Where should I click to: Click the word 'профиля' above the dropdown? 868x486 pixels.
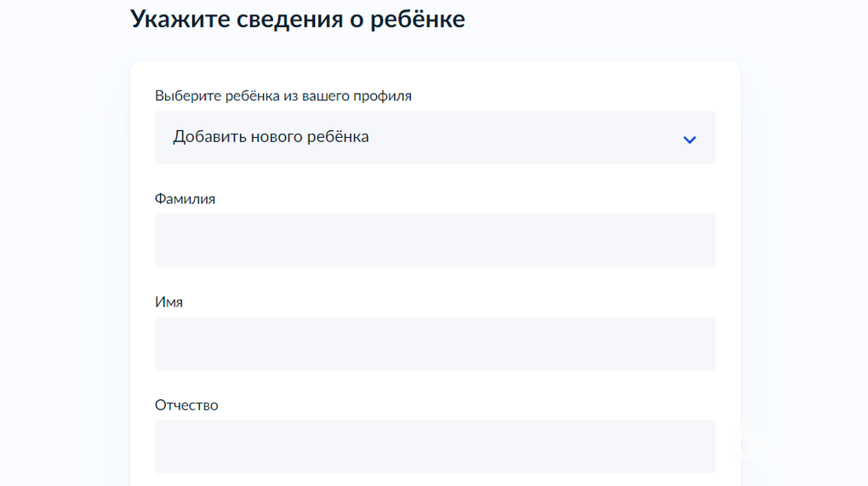(384, 96)
